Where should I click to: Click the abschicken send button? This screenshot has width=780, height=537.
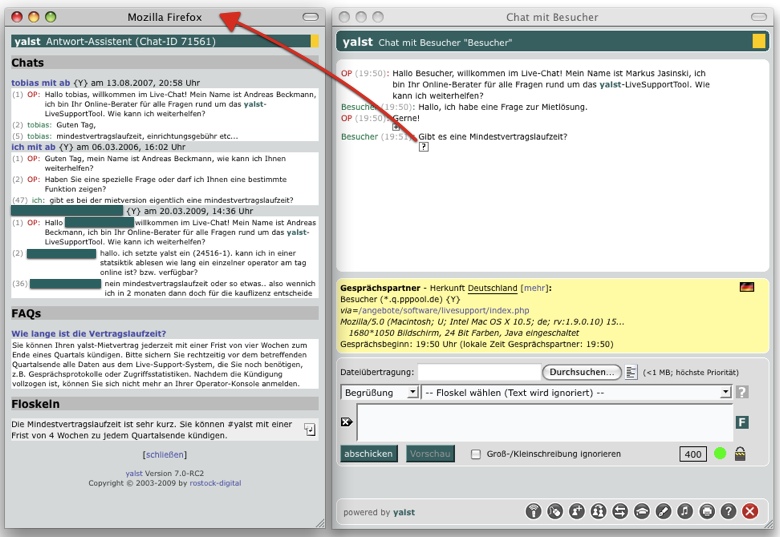tap(369, 453)
